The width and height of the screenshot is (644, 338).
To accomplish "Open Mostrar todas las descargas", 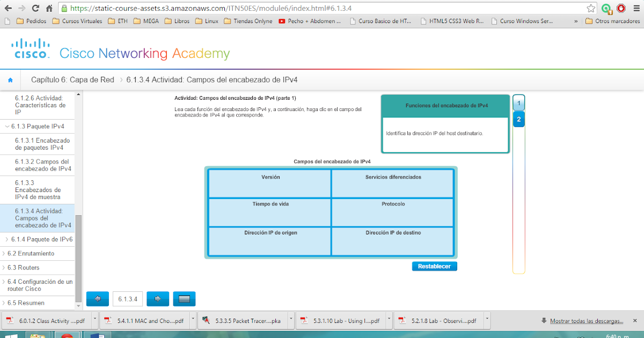I will click(587, 321).
